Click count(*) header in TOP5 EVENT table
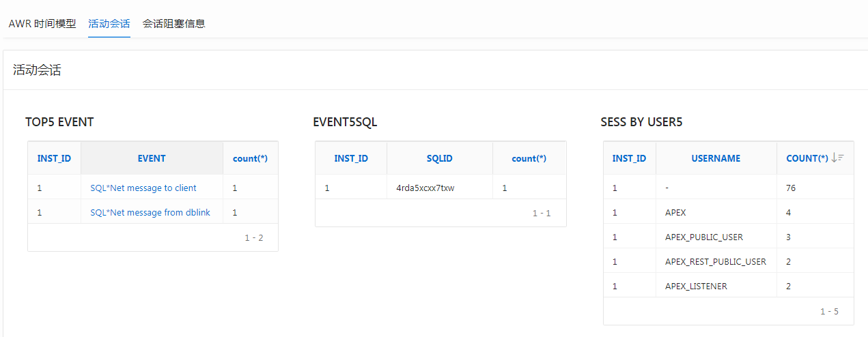The width and height of the screenshot is (868, 337). [250, 158]
